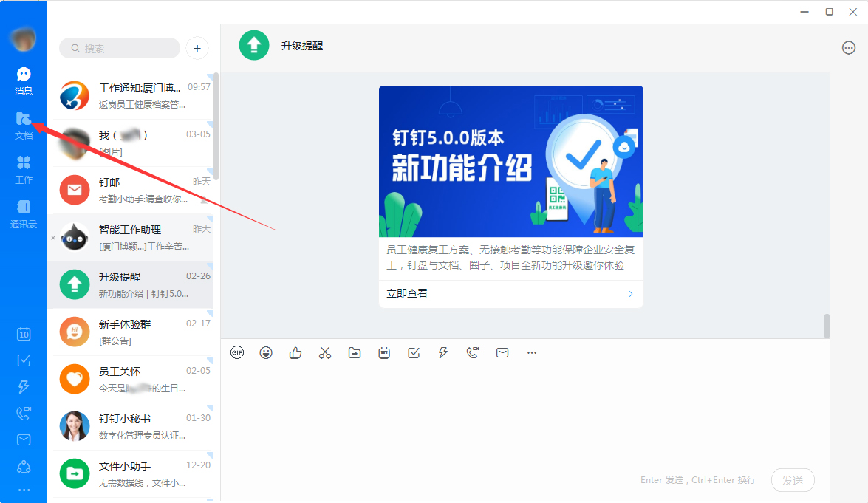This screenshot has height=503, width=868.
Task: Open the to-do task checkbox icon
Action: pyautogui.click(x=24, y=360)
